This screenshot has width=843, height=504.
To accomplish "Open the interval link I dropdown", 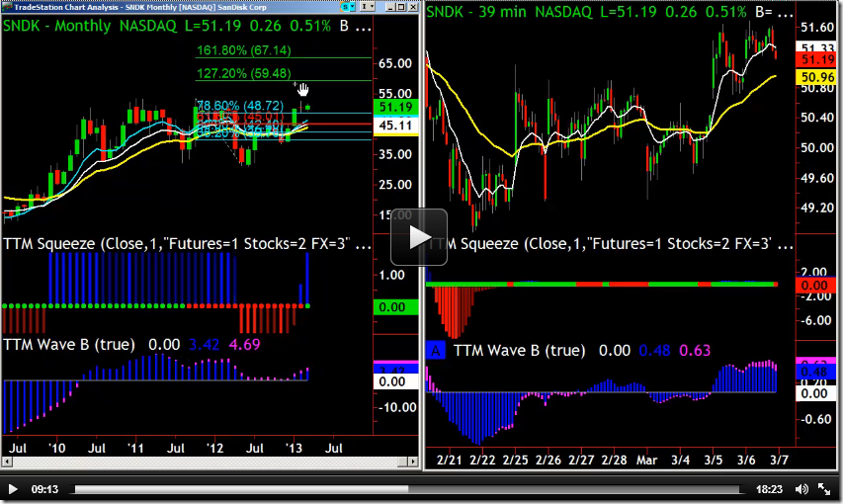I will pyautogui.click(x=368, y=7).
